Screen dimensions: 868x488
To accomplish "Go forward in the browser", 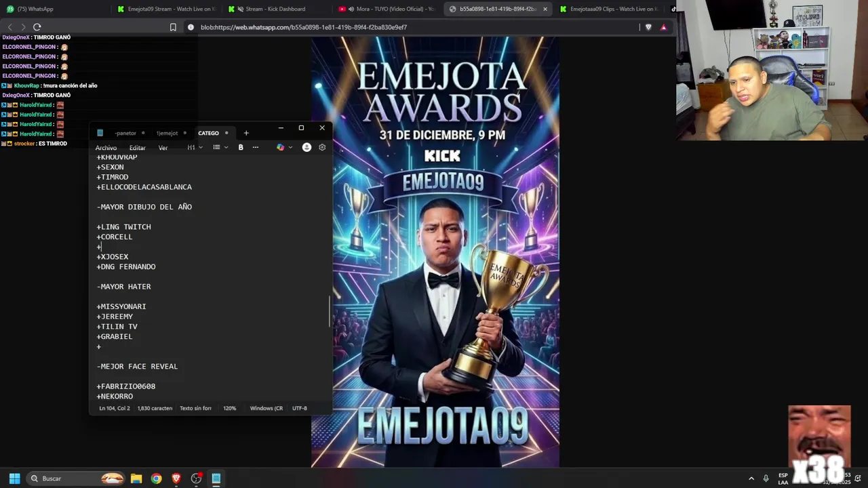I will (x=23, y=27).
